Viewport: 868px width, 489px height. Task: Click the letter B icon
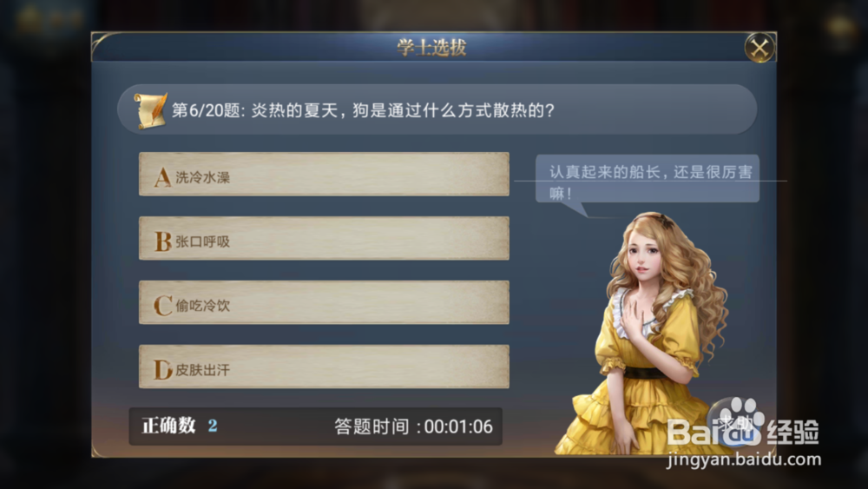[x=163, y=241]
